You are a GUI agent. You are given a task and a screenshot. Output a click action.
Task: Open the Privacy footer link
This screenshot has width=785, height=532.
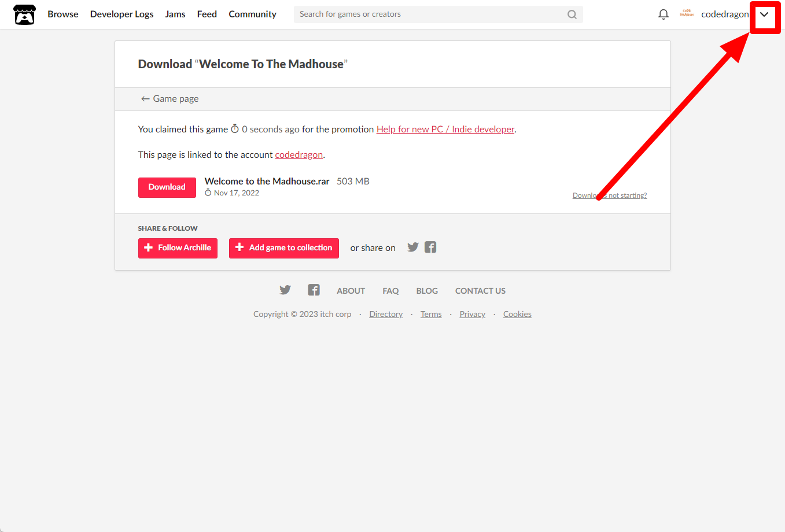(473, 315)
